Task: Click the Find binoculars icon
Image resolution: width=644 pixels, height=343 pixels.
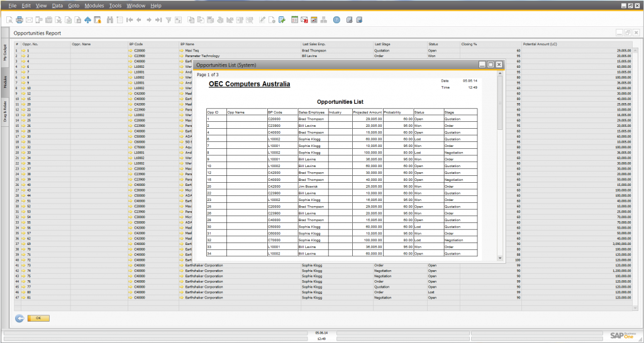Action: (110, 19)
